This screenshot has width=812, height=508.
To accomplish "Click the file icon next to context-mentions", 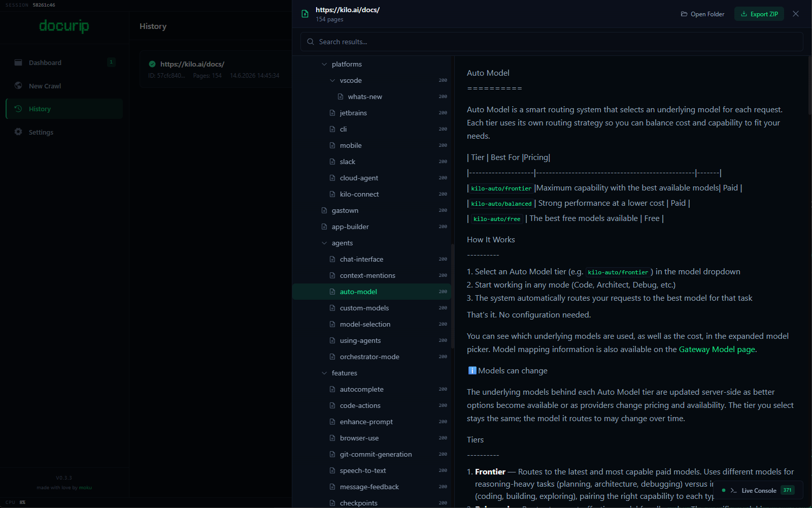I will pos(332,275).
